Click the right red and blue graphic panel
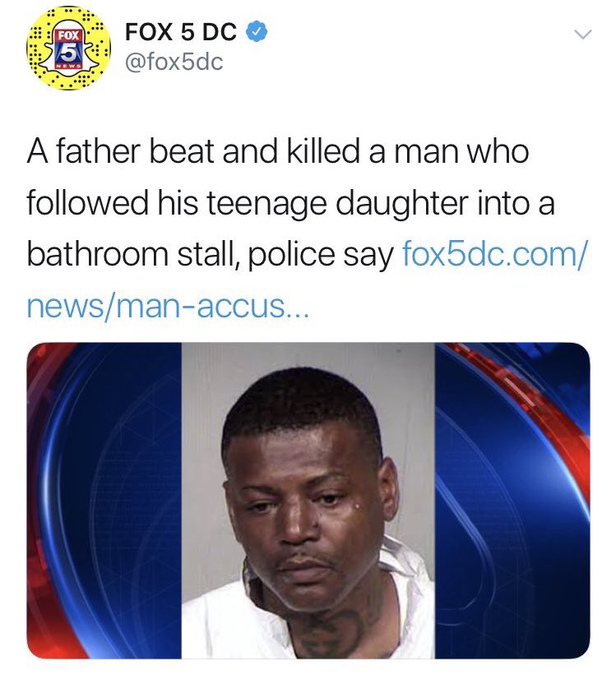Screen dimensions: 616x675 coord(512,501)
